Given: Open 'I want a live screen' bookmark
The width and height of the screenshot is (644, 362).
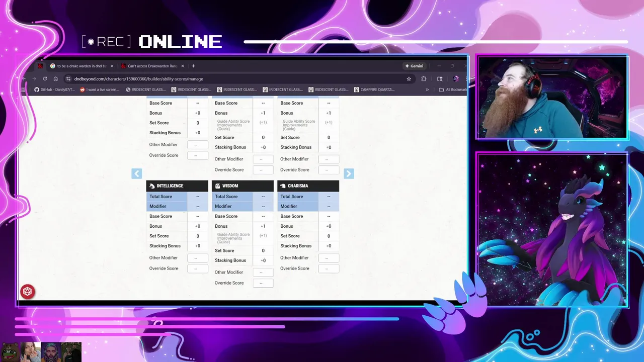Looking at the screenshot, I should (100, 89).
